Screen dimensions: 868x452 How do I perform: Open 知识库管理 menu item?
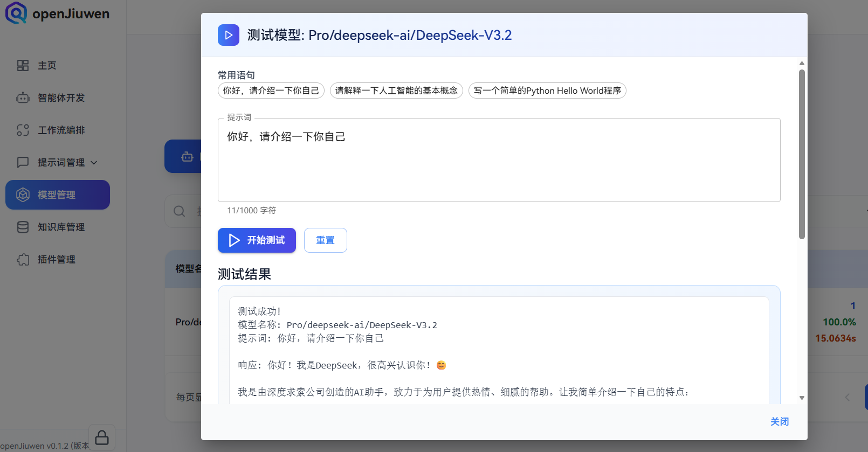click(x=58, y=227)
